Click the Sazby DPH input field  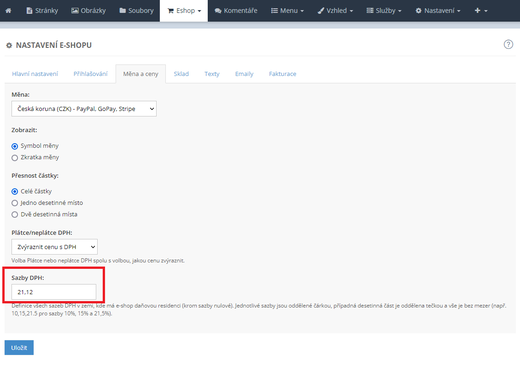[54, 292]
